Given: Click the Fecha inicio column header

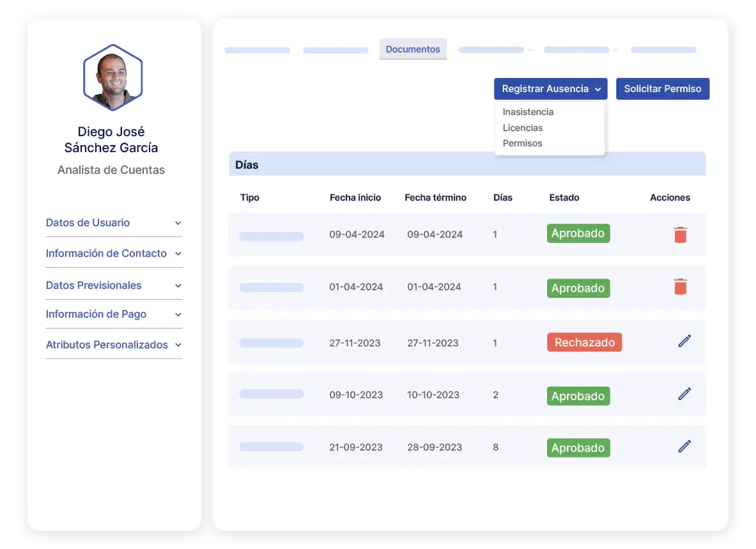Looking at the screenshot, I should coord(355,197).
